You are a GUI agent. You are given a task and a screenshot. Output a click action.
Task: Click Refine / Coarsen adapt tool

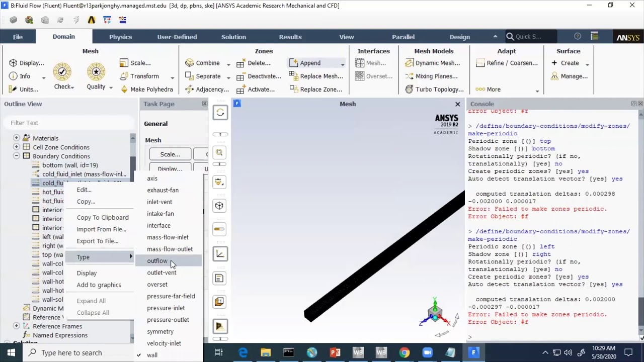[x=506, y=63]
